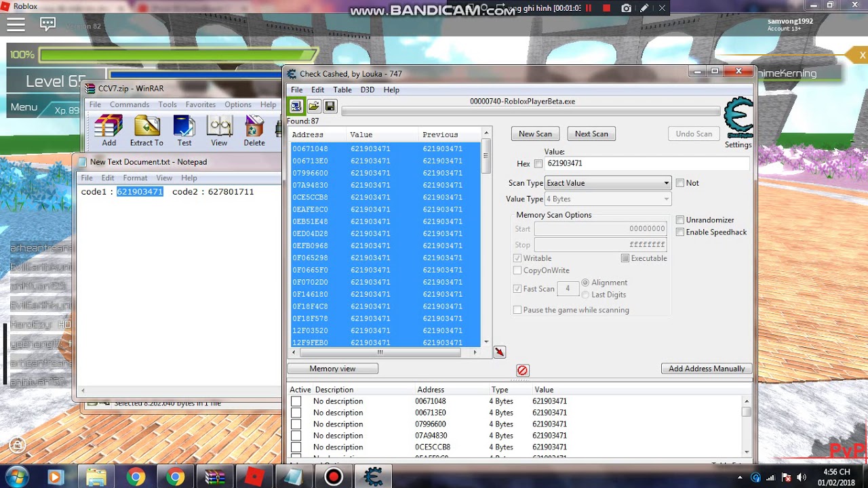Open Edit menu in Cheat Engine
Viewport: 868px width, 488px height.
click(x=317, y=89)
